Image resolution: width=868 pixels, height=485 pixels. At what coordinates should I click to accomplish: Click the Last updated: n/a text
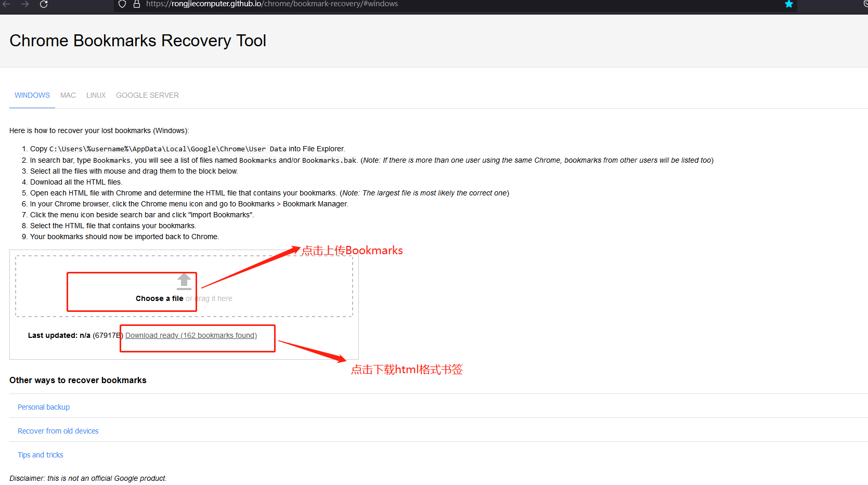tap(59, 335)
